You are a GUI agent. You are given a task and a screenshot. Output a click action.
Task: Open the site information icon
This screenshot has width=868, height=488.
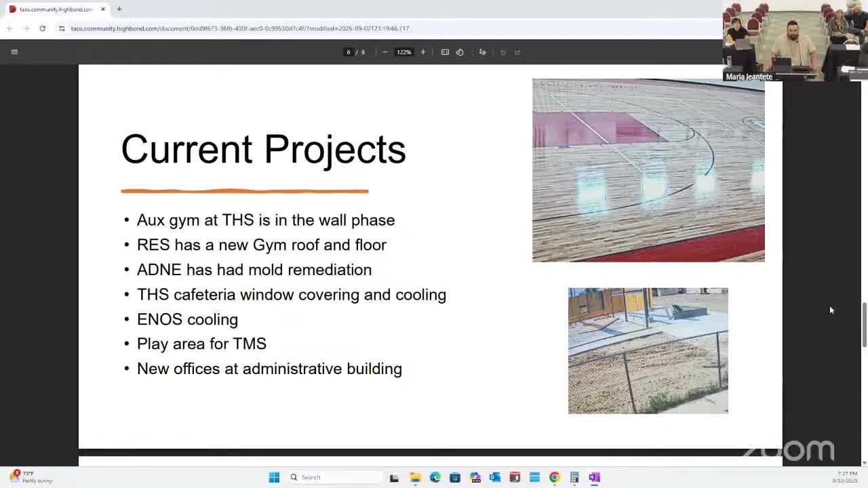tap(62, 28)
